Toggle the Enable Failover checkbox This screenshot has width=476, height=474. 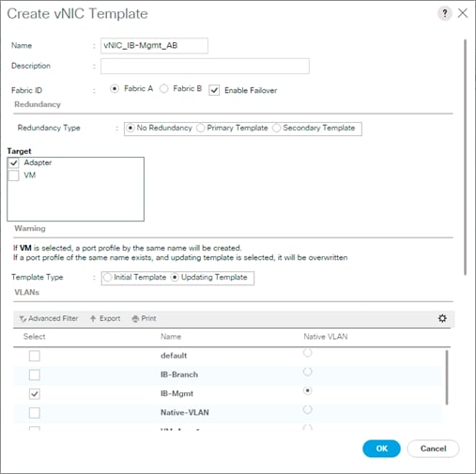coord(214,90)
